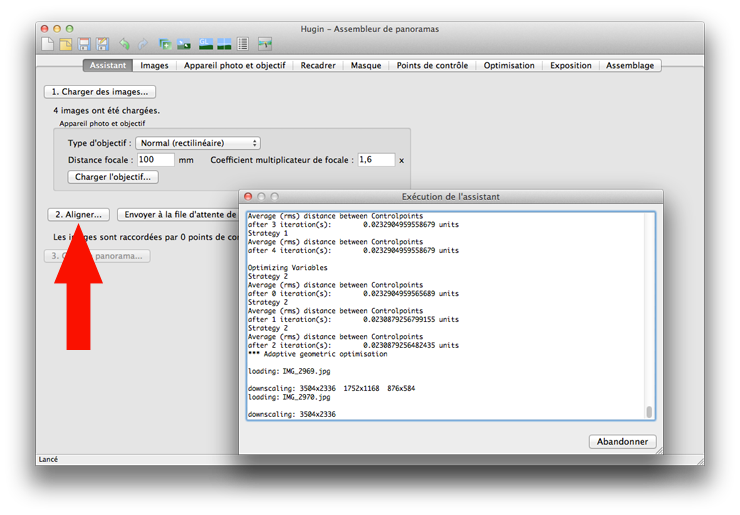Click the Save project as icon
The image size is (740, 515).
(x=102, y=44)
